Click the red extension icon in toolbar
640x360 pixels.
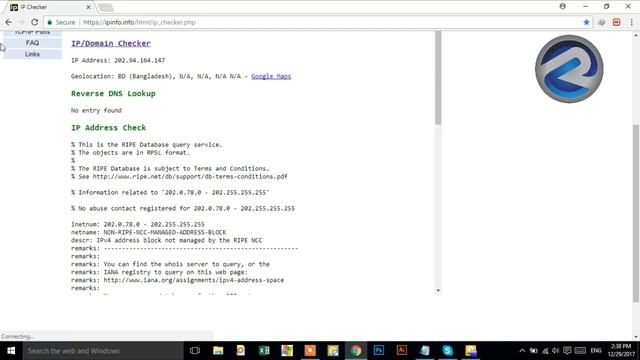pyautogui.click(x=616, y=22)
